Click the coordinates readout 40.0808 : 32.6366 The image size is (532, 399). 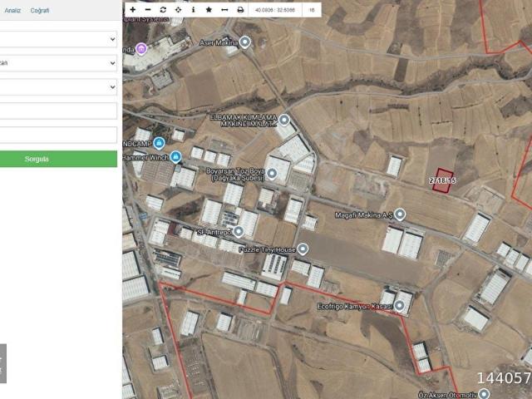click(x=275, y=10)
